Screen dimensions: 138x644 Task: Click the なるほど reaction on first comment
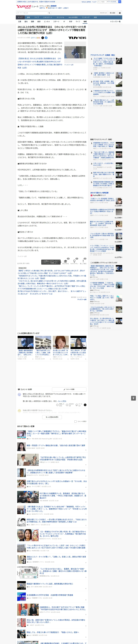coord(70,405)
